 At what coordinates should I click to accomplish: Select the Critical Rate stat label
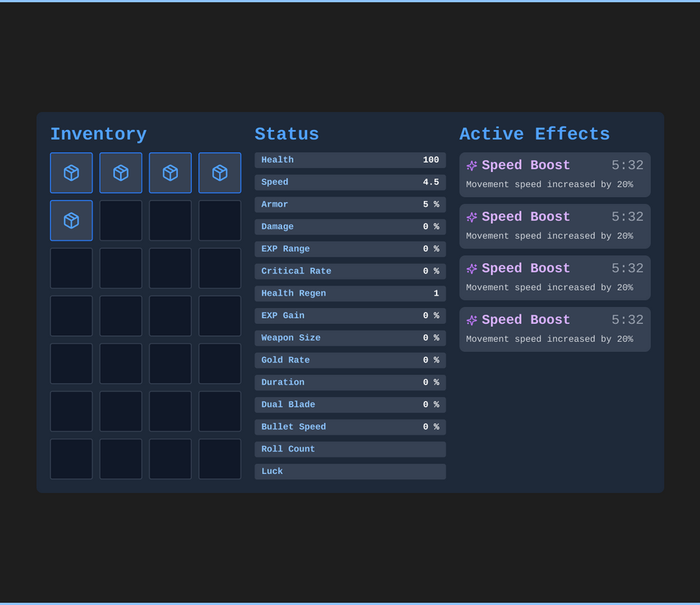[296, 271]
